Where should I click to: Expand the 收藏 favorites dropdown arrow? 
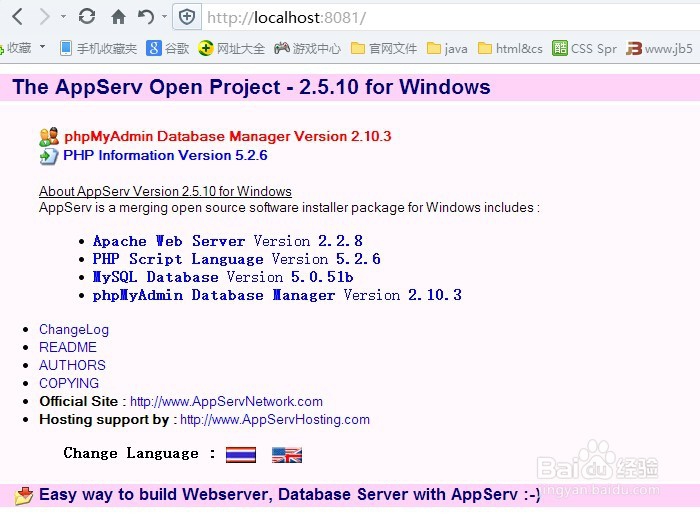pos(42,46)
